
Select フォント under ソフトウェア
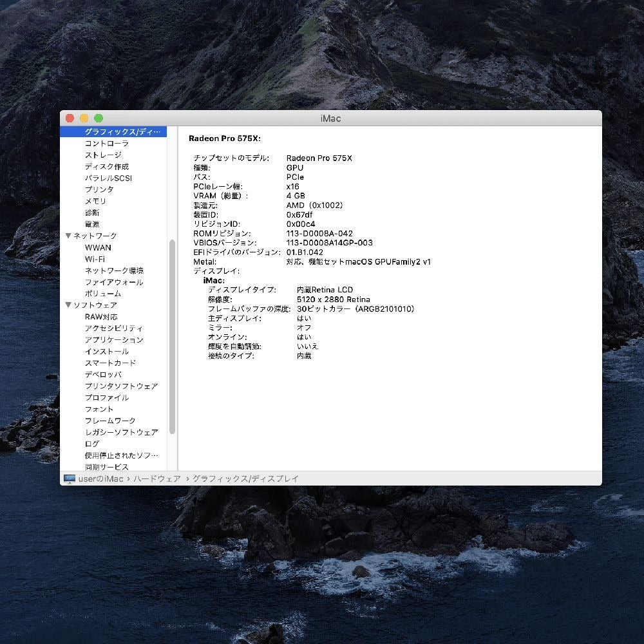[99, 409]
